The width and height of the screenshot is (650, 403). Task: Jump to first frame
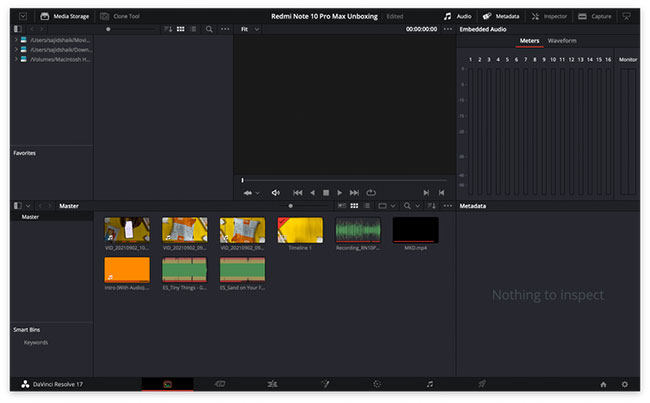tap(298, 193)
